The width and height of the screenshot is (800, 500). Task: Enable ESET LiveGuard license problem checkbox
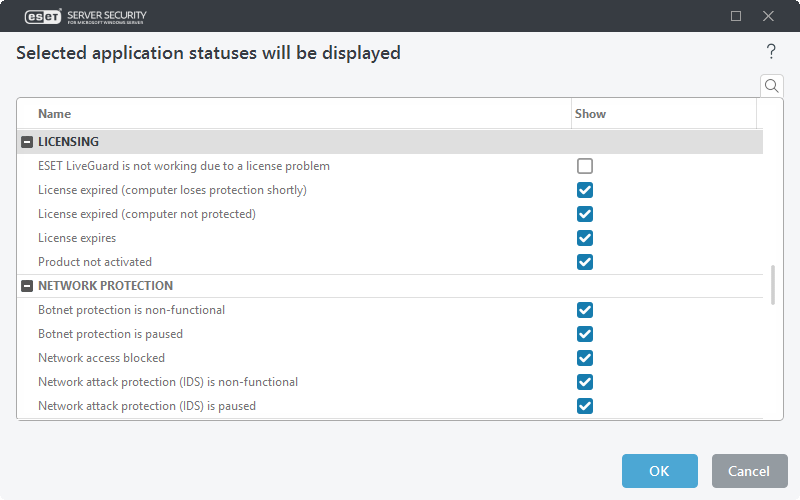pyautogui.click(x=585, y=166)
